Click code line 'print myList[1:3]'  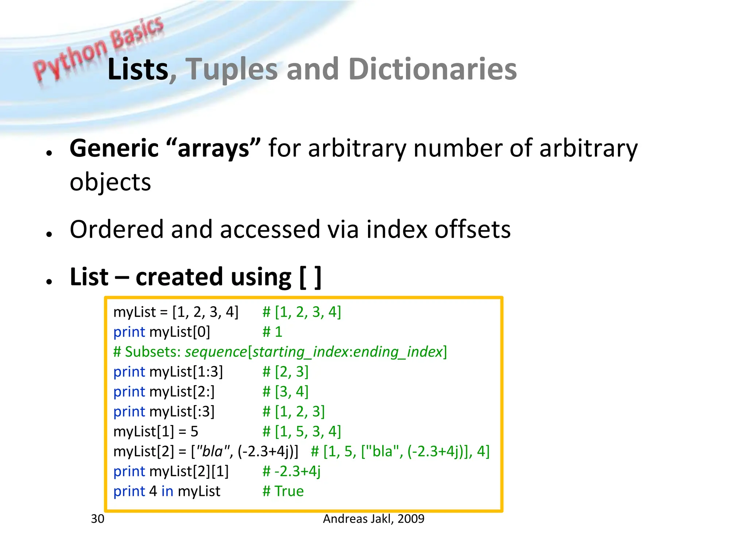pyautogui.click(x=168, y=372)
